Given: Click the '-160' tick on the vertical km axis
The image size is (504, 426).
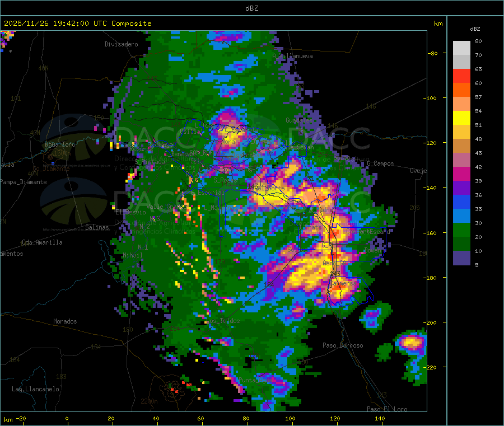Looking at the screenshot, I should click(430, 233).
